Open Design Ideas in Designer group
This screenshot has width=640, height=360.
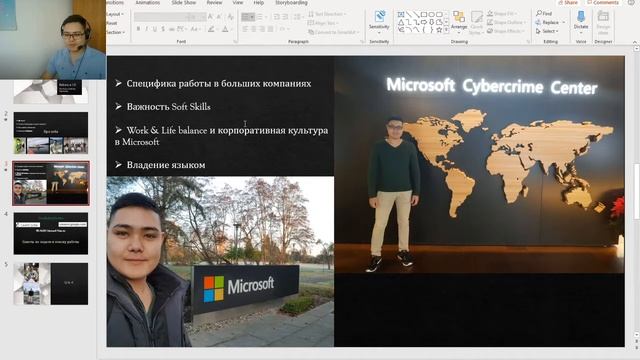coord(603,22)
